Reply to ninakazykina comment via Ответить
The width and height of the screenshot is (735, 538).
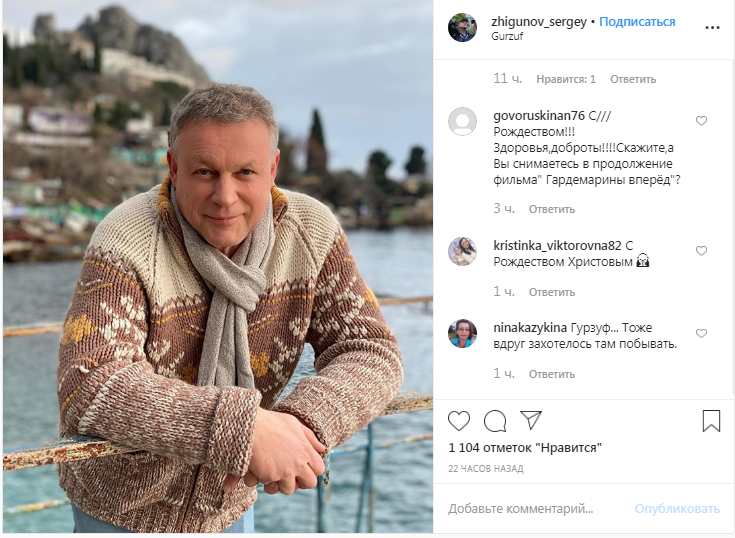coord(552,374)
